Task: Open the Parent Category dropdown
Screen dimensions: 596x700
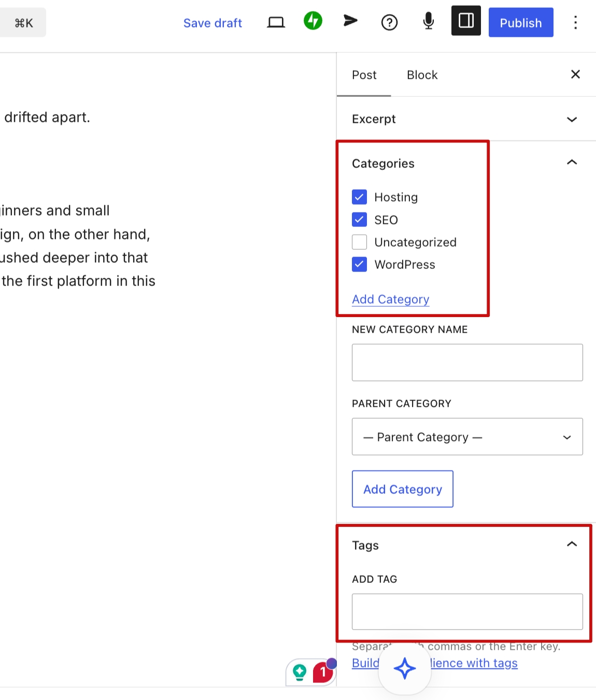Action: 467,437
